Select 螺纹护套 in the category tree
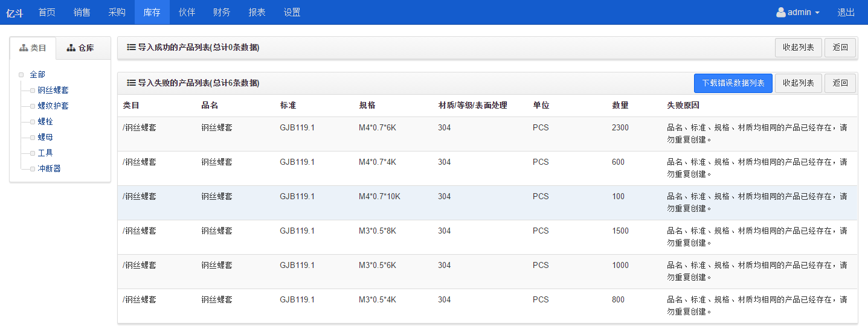868x335 pixels. [x=53, y=106]
